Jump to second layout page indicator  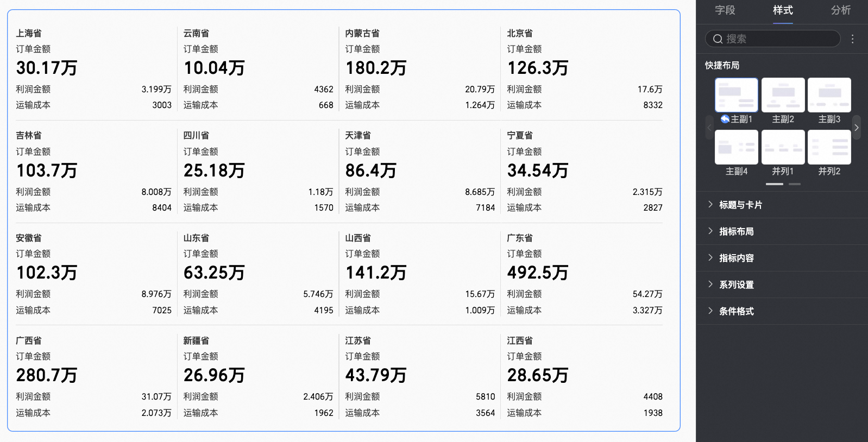pyautogui.click(x=795, y=184)
